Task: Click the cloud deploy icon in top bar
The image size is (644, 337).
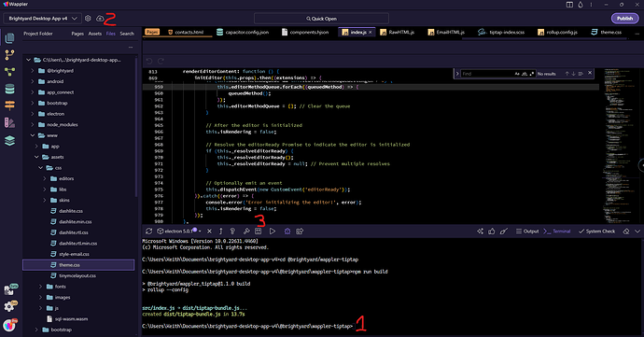Action: (x=100, y=19)
